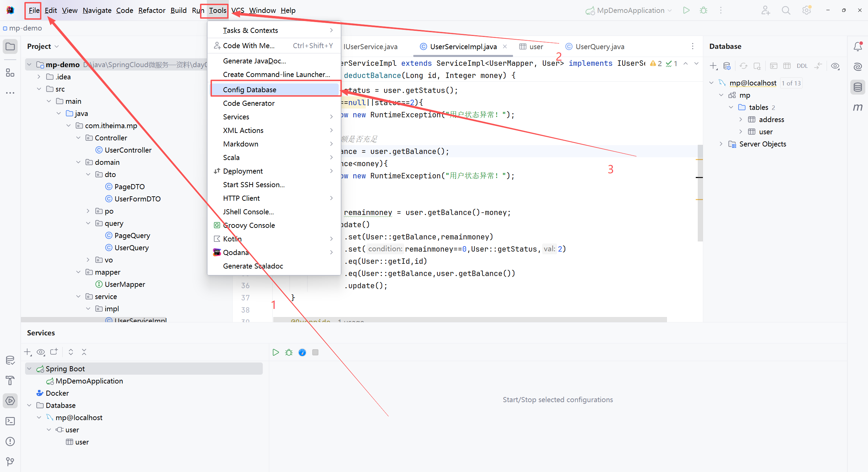
Task: Collapse the tables folder in Database tree
Action: (x=731, y=107)
